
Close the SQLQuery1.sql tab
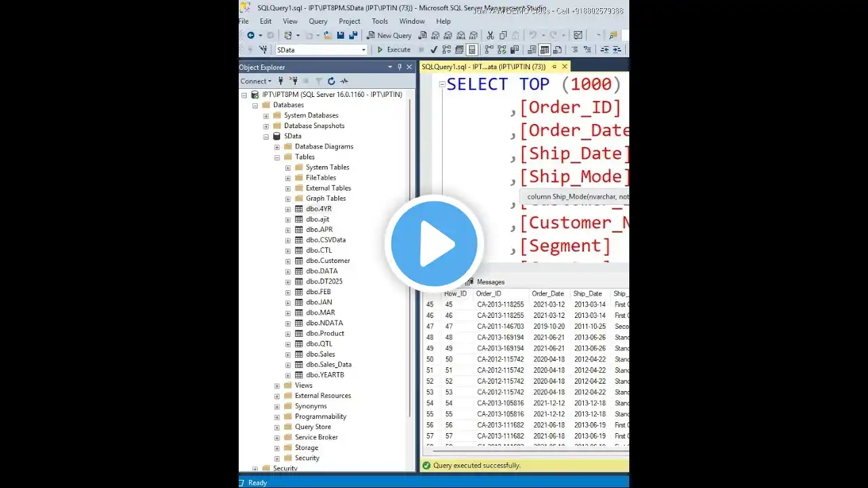(564, 67)
